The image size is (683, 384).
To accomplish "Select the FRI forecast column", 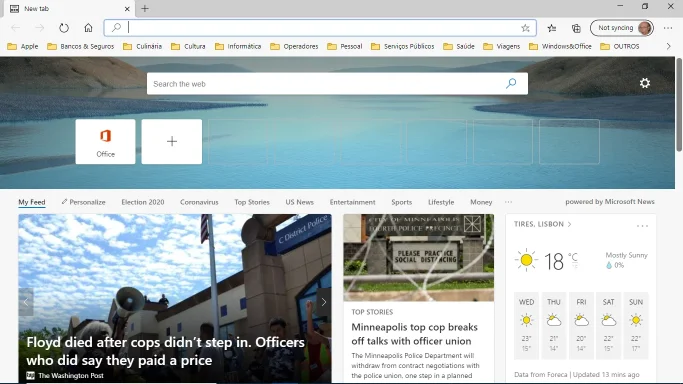I will click(581, 326).
